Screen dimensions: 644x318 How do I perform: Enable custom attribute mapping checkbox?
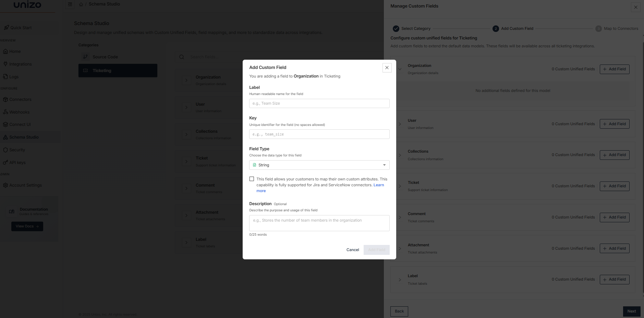point(252,179)
